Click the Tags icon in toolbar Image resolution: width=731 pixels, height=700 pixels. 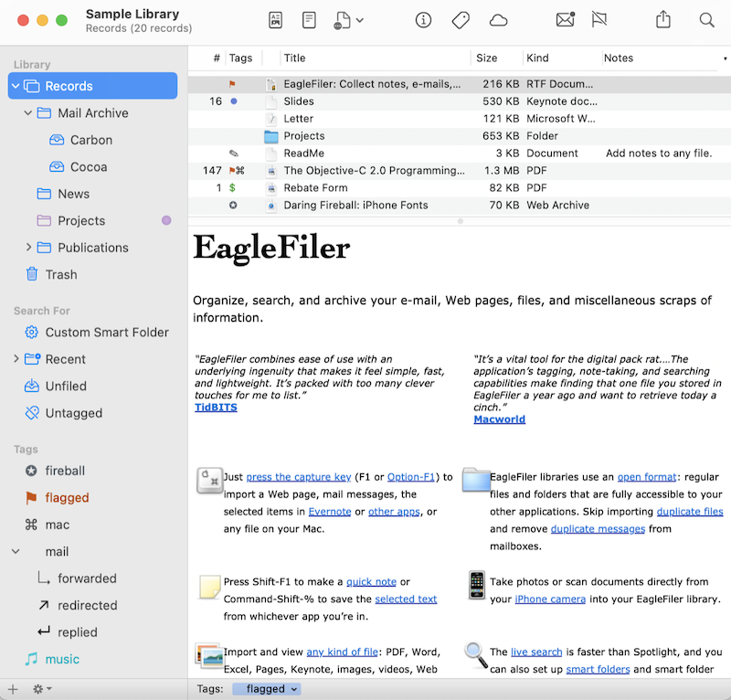pyautogui.click(x=461, y=20)
